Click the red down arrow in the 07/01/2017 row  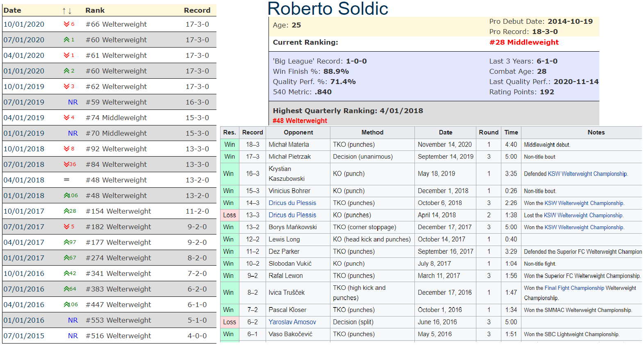[66, 227]
